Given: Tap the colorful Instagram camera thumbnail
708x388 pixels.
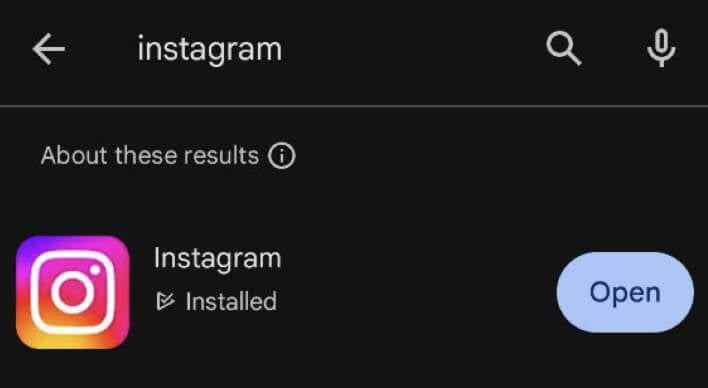Looking at the screenshot, I should pyautogui.click(x=73, y=292).
